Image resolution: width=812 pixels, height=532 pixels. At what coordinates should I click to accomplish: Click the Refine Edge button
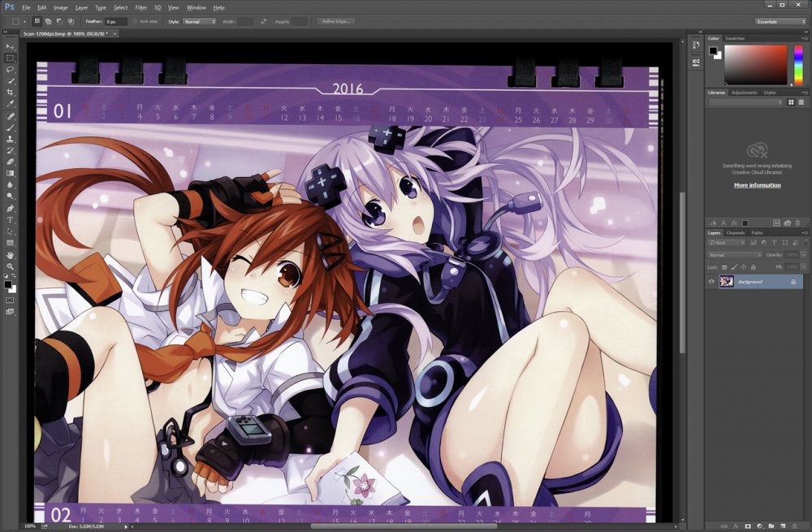click(x=335, y=22)
